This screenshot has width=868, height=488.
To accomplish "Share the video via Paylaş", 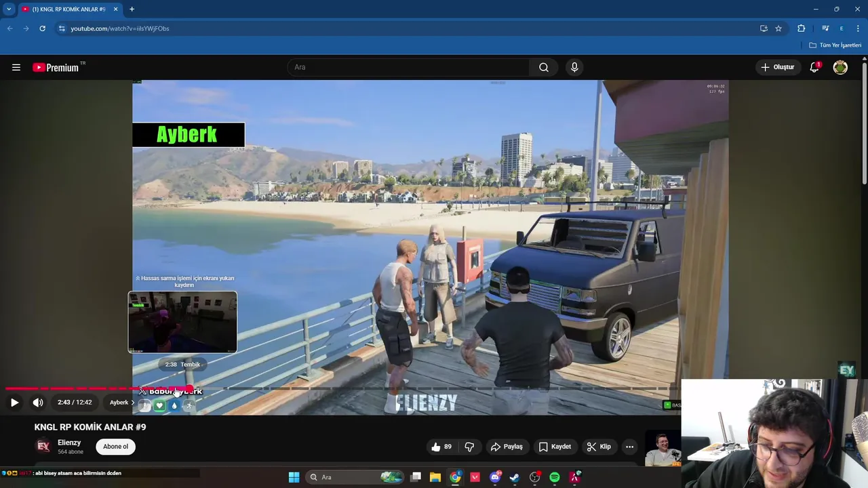I will click(507, 447).
